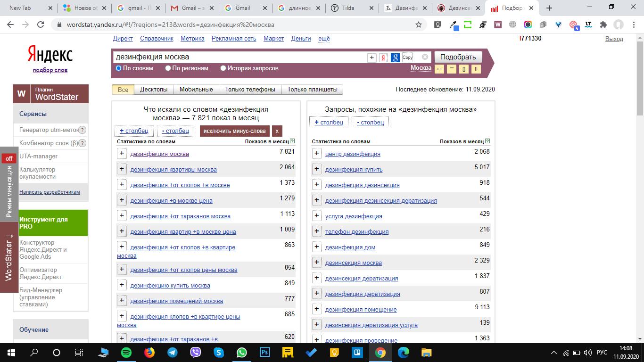Add 'дезинфекция москва' with its plus box

122,153
